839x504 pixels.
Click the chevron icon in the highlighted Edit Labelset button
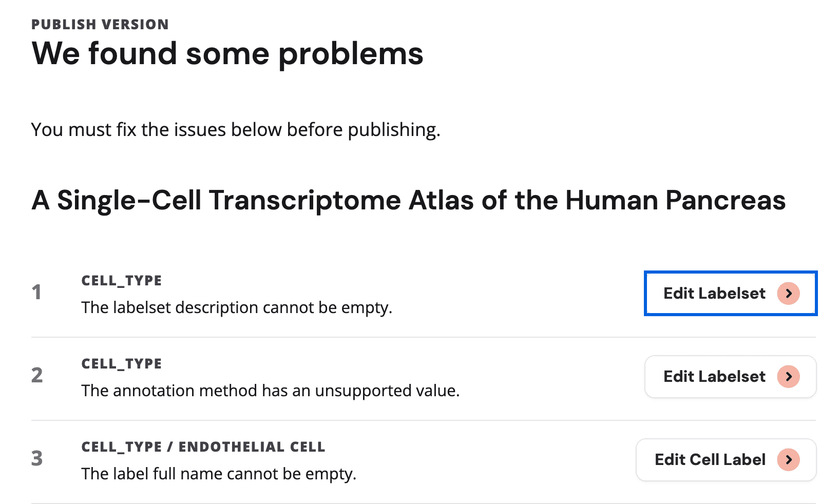[788, 293]
